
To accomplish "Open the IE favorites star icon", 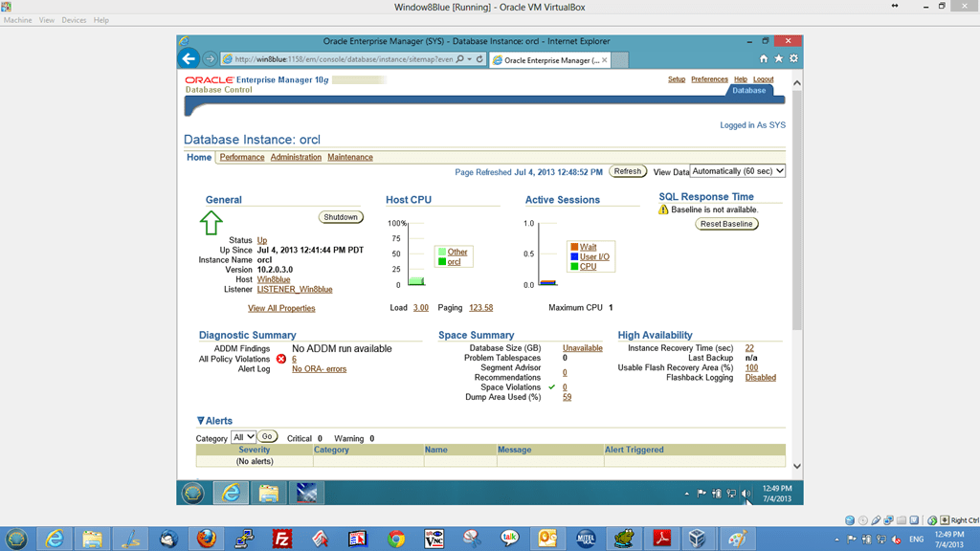I will [779, 58].
